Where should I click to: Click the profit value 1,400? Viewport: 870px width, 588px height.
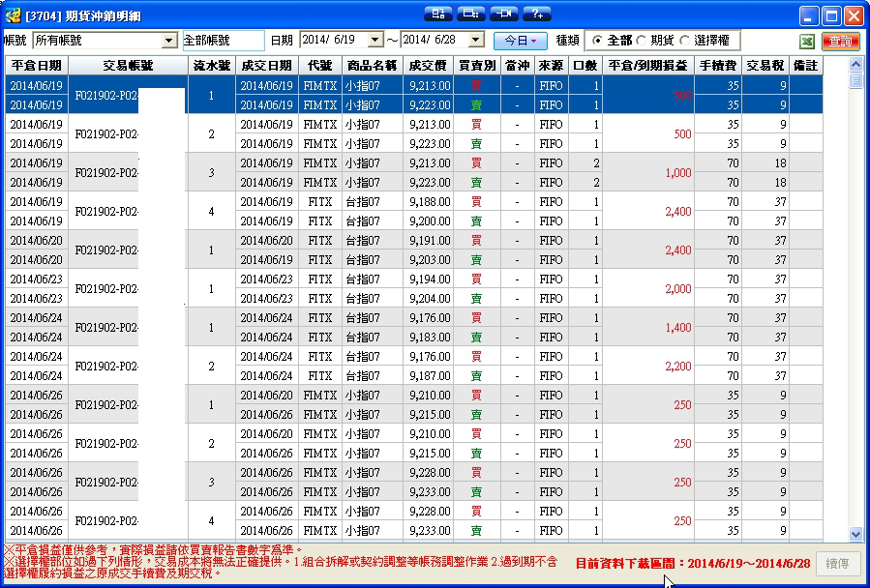(678, 328)
